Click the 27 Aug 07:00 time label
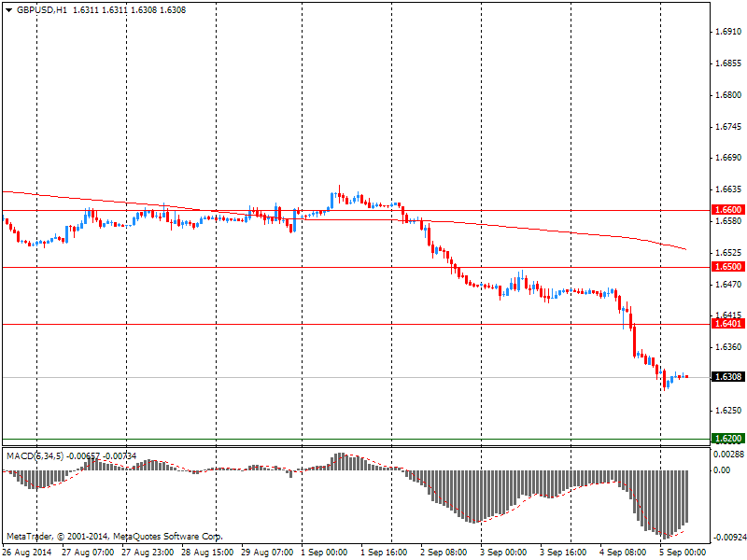Image resolution: width=747 pixels, height=560 pixels. [88, 553]
